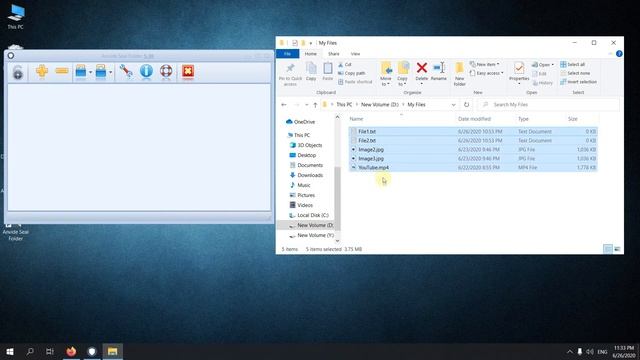Screen dimensions: 640x360
Task: Open Firefox from the taskbar
Action: click(71, 351)
